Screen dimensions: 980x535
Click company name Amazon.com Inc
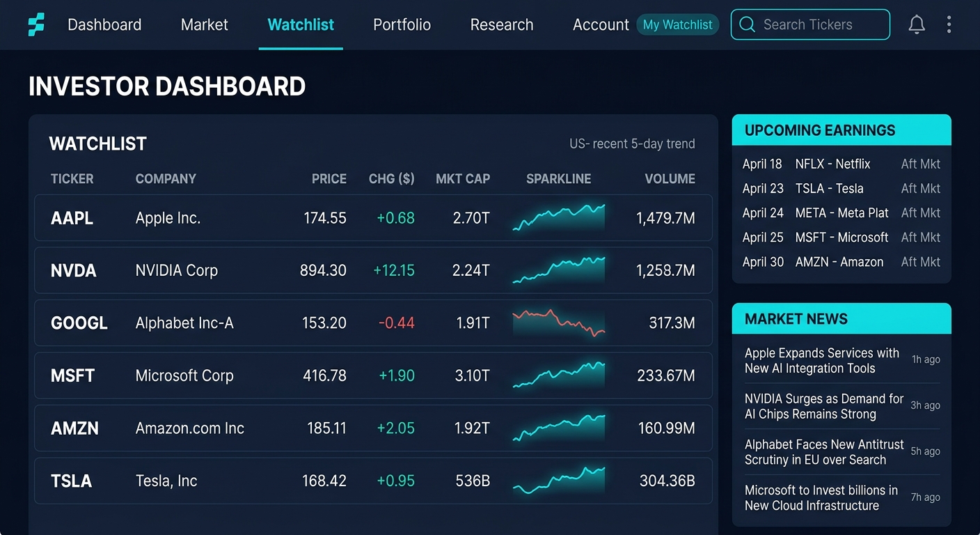[x=190, y=428]
